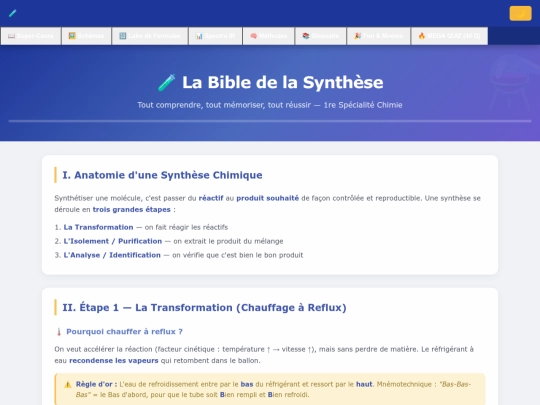The width and height of the screenshot is (540, 405).
Task: Click the test tube icon beside the title
Action: pyautogui.click(x=167, y=83)
